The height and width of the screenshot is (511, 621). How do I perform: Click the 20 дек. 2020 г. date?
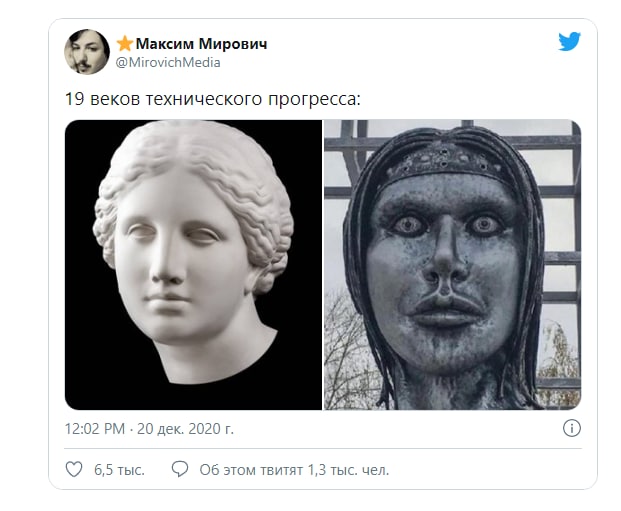coord(185,429)
